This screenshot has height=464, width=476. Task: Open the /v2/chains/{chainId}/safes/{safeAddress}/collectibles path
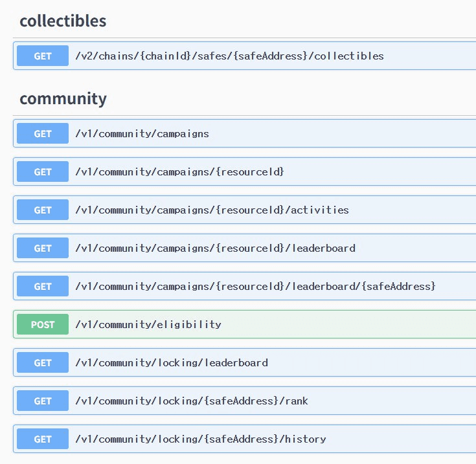click(229, 56)
